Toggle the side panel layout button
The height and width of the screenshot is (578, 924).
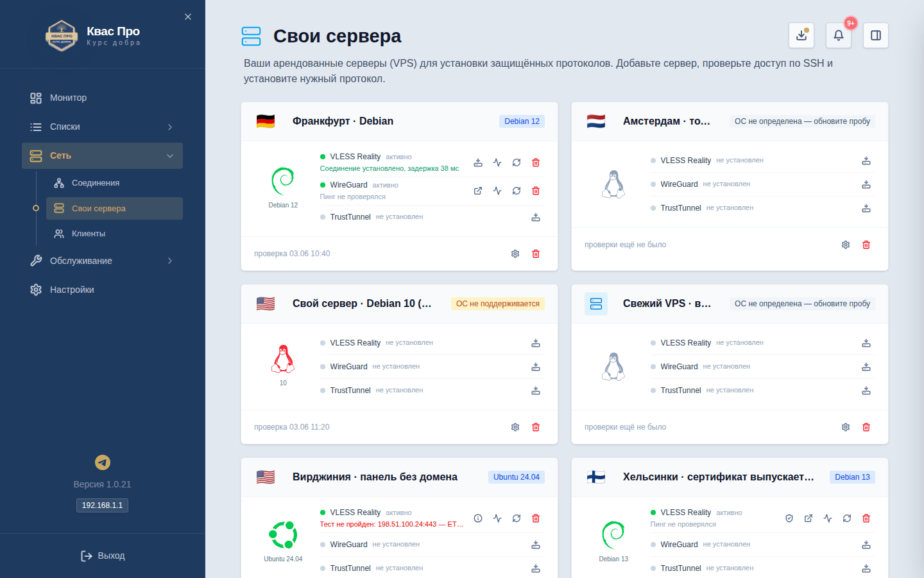point(876,35)
